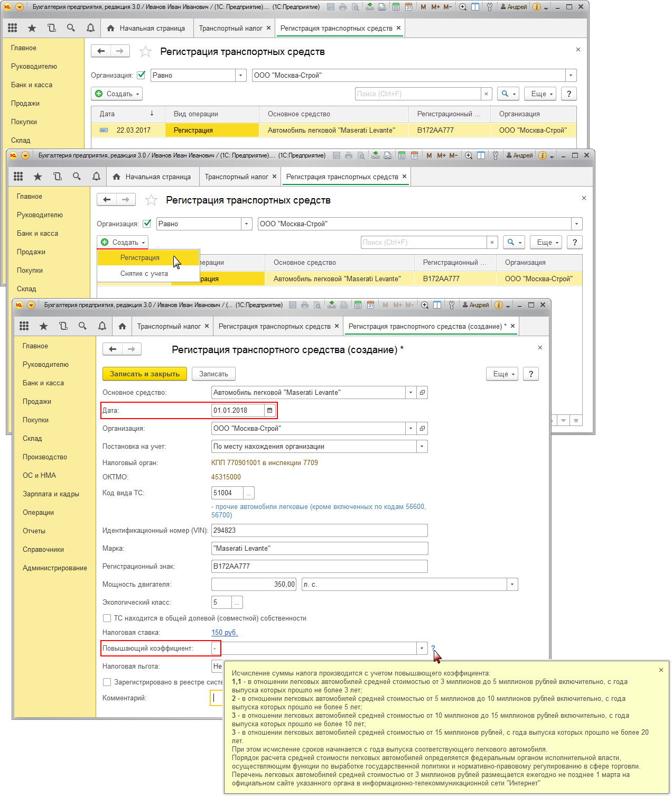Screen dimensions: 672x796
Task: Expand Повышающий коэффициент dropdown arrow
Action: coord(422,648)
